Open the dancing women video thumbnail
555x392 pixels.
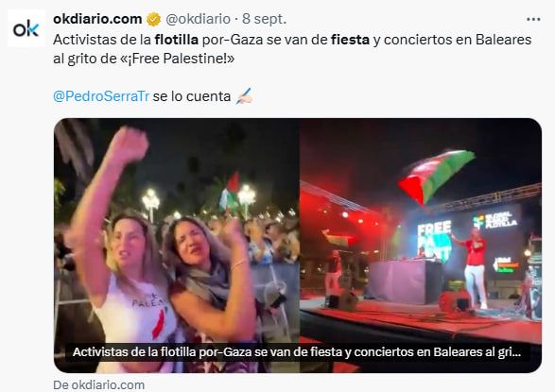(177, 246)
